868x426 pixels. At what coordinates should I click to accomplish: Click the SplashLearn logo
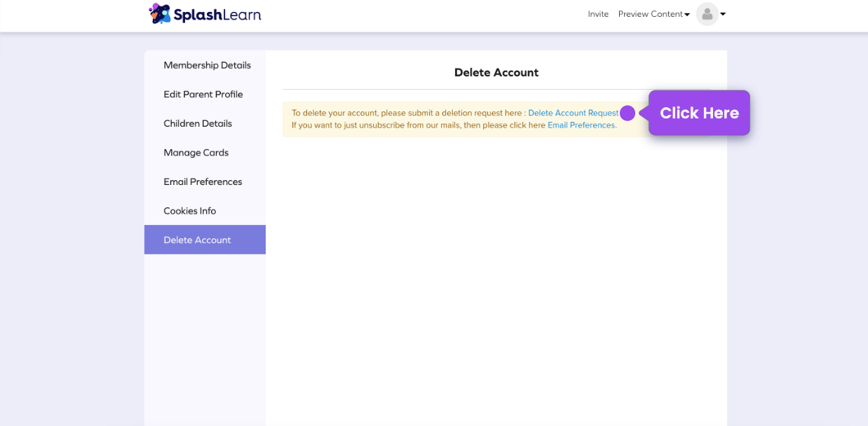coord(204,13)
